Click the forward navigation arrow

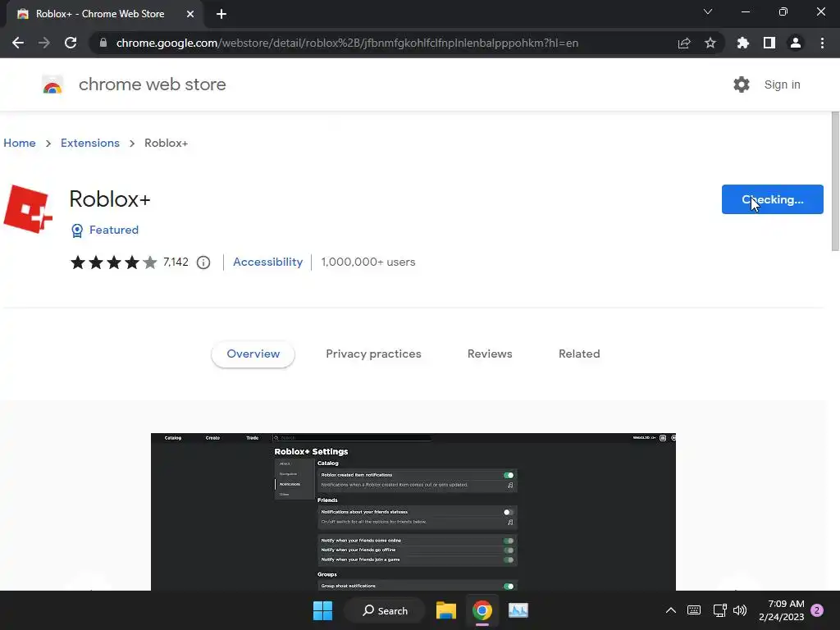point(44,43)
